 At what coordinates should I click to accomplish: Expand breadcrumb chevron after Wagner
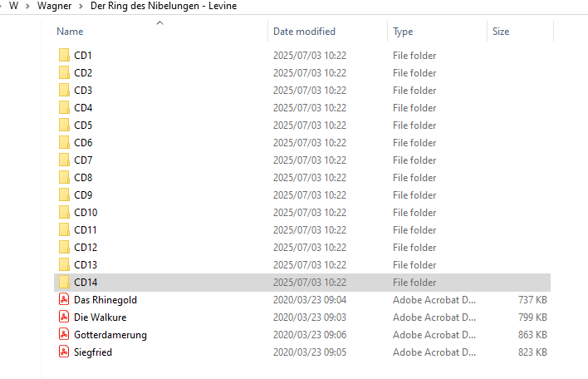(x=81, y=7)
